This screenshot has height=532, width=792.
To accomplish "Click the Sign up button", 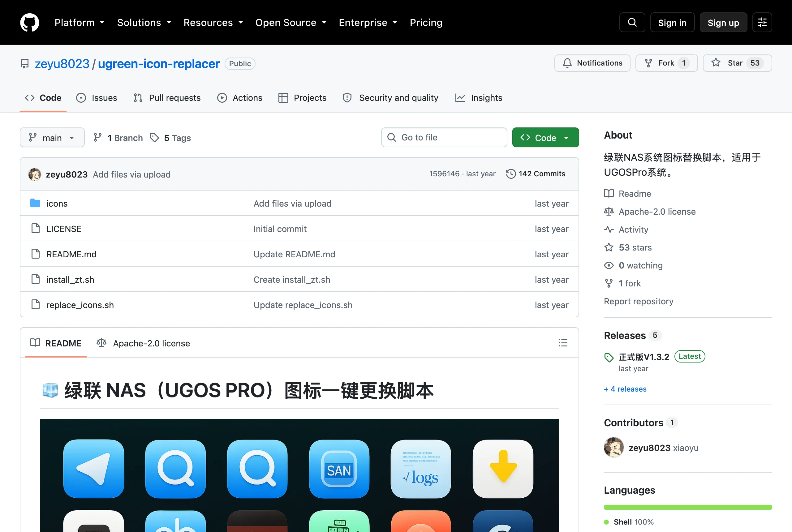I will 723,22.
